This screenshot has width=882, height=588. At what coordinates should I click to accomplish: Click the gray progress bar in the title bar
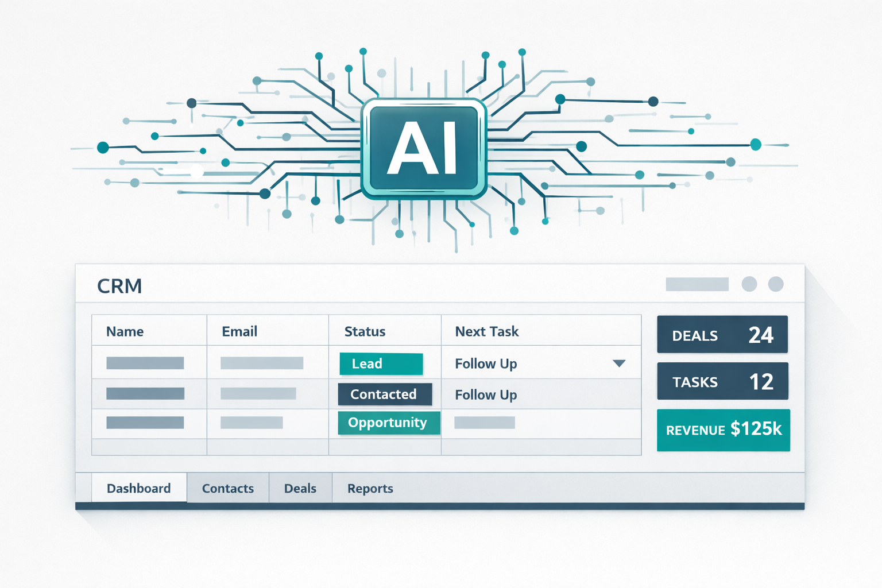point(697,283)
